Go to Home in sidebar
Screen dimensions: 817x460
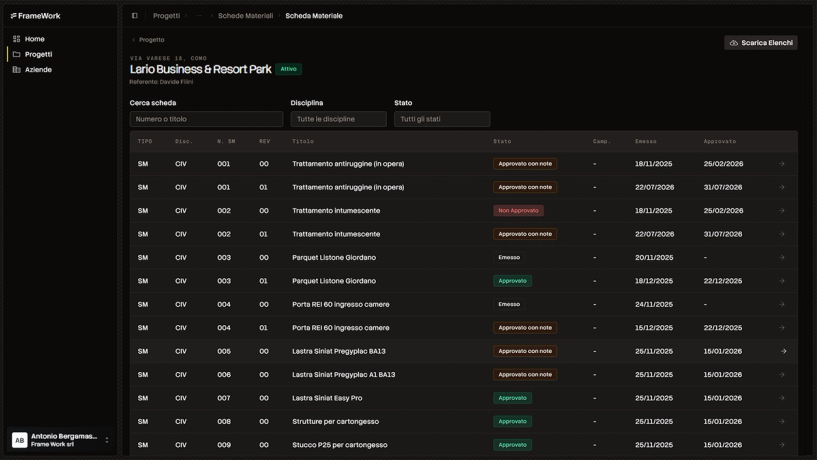click(x=34, y=39)
